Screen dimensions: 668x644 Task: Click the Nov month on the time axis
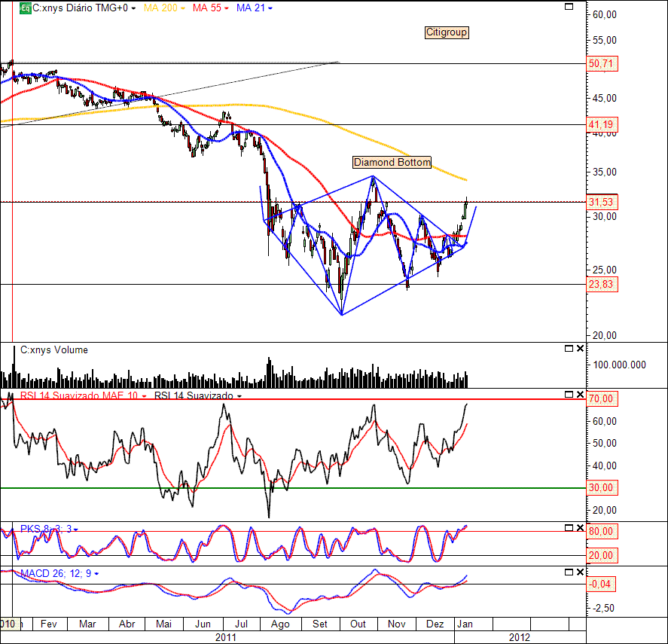397,624
